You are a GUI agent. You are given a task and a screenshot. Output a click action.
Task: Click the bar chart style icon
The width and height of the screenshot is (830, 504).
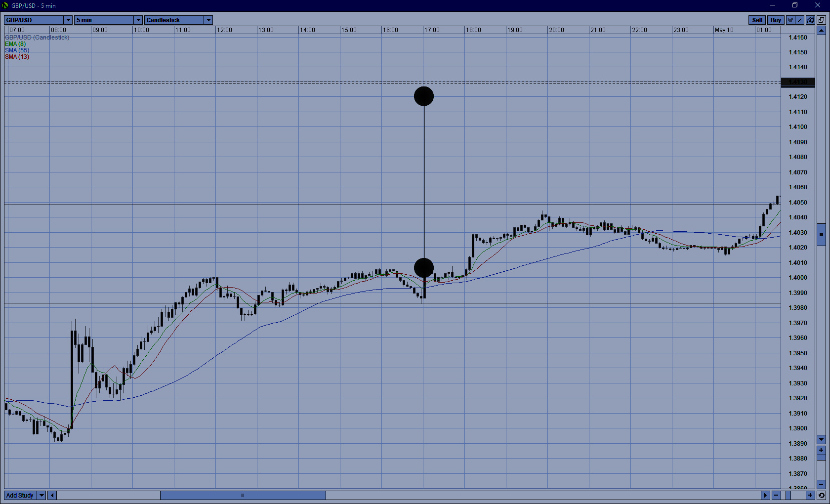790,20
